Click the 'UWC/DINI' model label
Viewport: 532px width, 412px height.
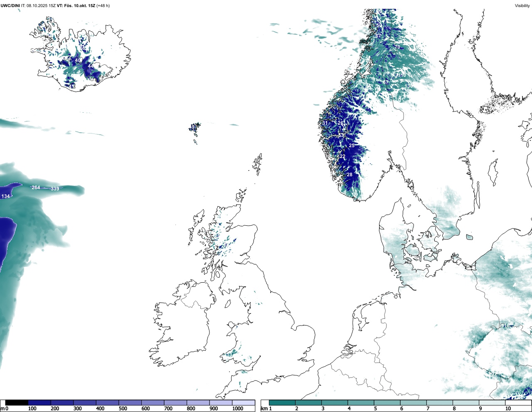coord(10,5)
